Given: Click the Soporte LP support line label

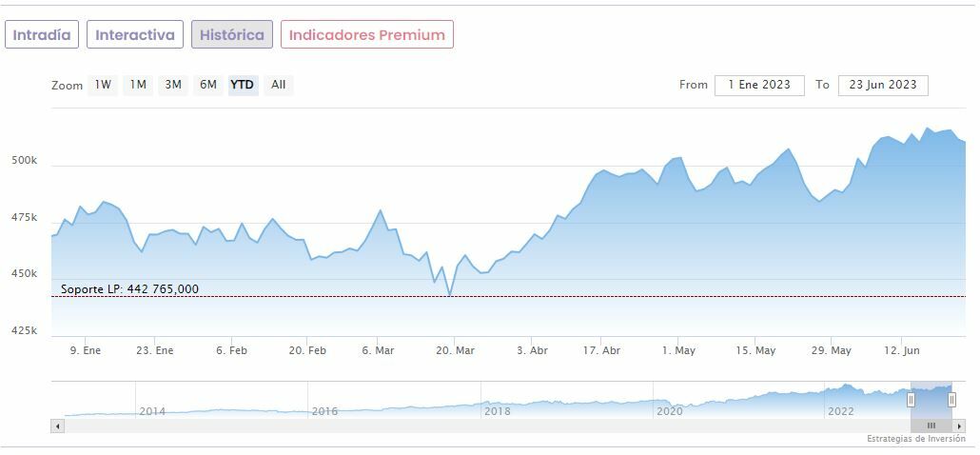Looking at the screenshot, I should (129, 289).
